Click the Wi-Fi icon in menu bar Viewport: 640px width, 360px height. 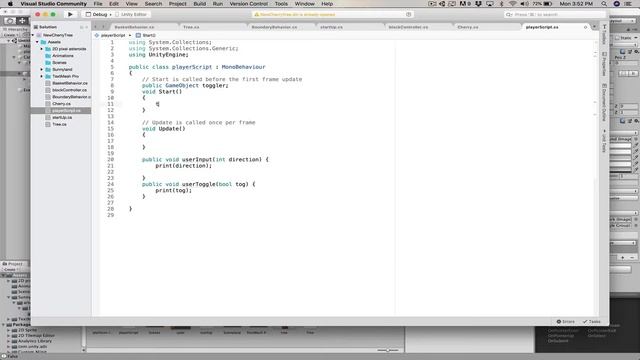[x=513, y=4]
